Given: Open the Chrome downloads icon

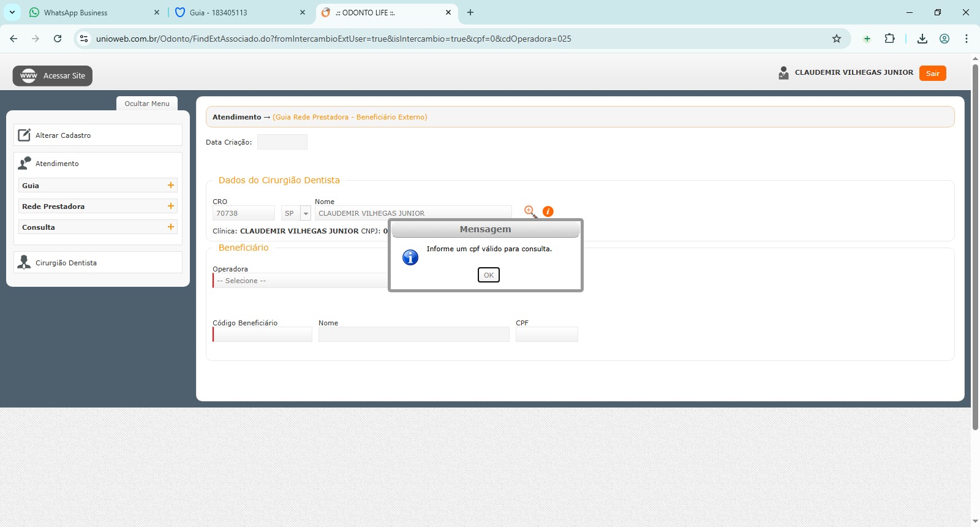Looking at the screenshot, I should coord(922,39).
